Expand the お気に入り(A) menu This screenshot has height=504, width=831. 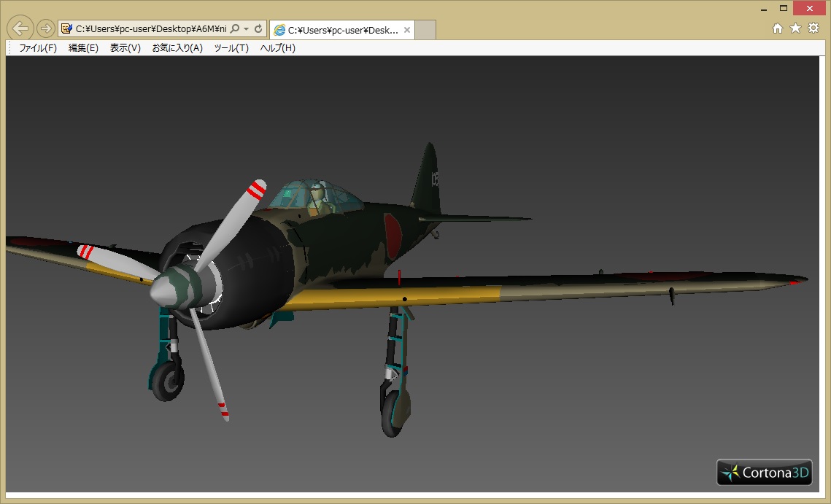[177, 48]
